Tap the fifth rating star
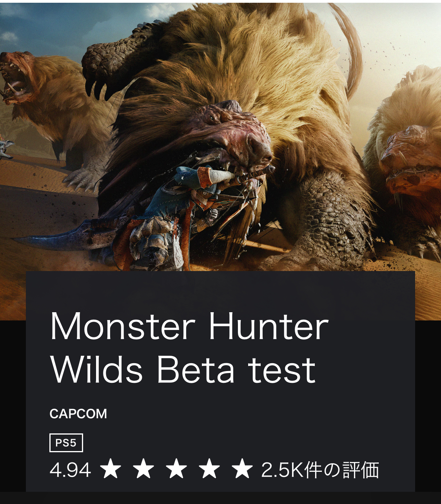The height and width of the screenshot is (504, 441). [242, 469]
